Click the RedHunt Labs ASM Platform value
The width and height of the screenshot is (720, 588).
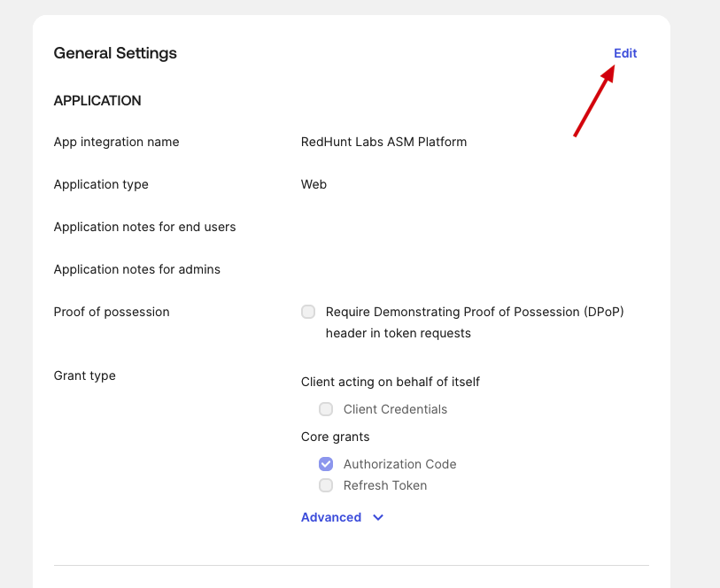[x=383, y=142]
